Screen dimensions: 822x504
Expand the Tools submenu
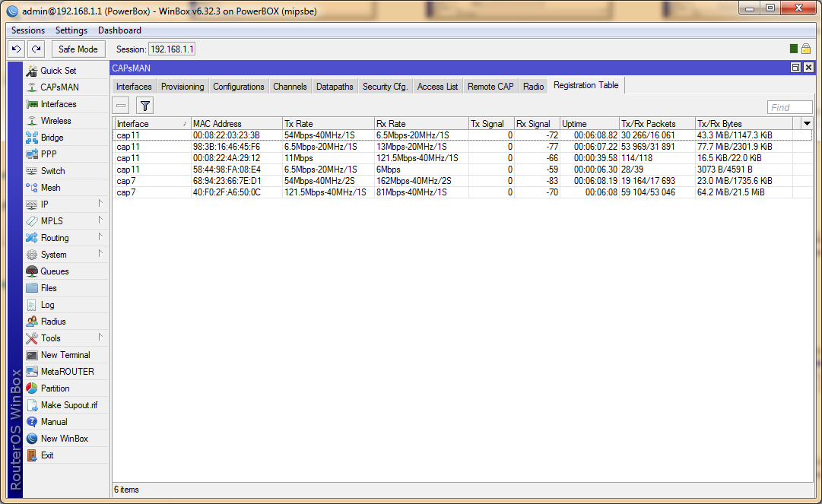coord(50,338)
